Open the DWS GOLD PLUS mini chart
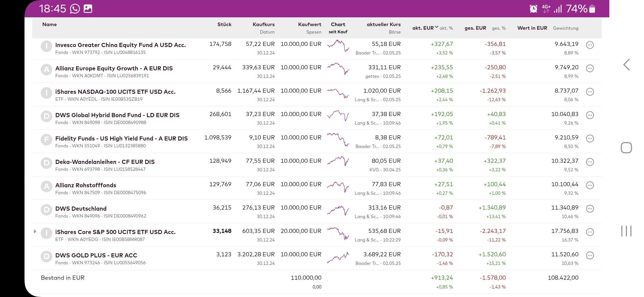644x297 pixels. point(338,257)
